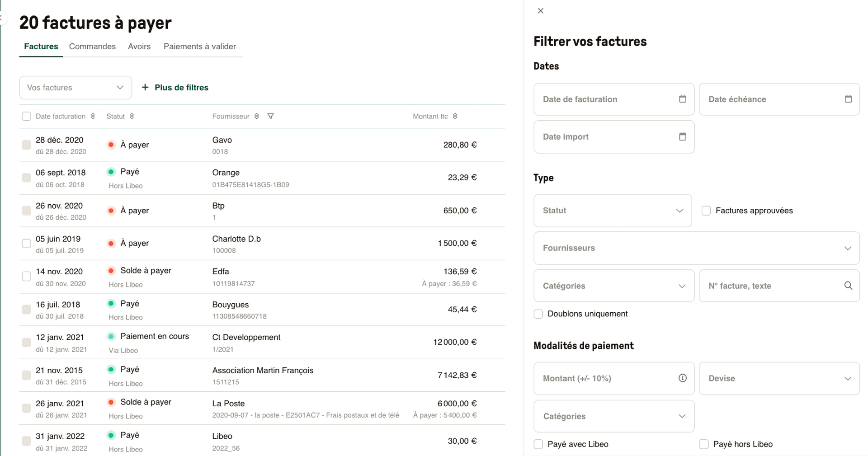Open the Date import calendar picker
868x456 pixels.
click(683, 136)
